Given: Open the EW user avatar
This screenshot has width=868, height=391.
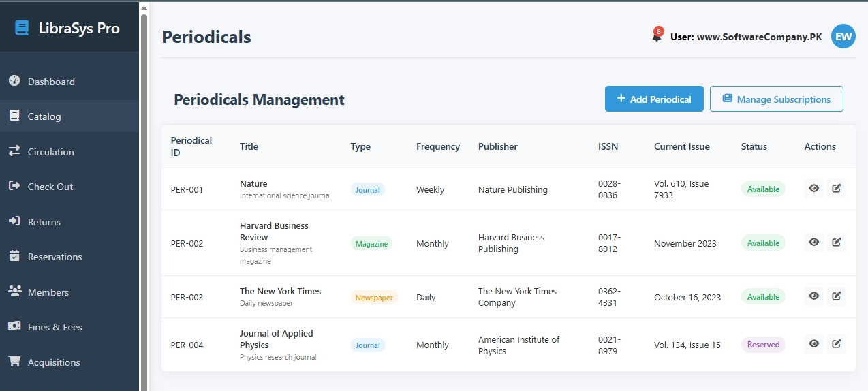Looking at the screenshot, I should tap(843, 37).
